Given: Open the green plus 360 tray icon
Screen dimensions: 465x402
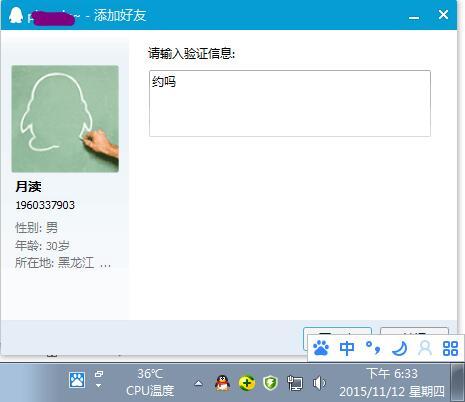Looking at the screenshot, I should coord(247,383).
